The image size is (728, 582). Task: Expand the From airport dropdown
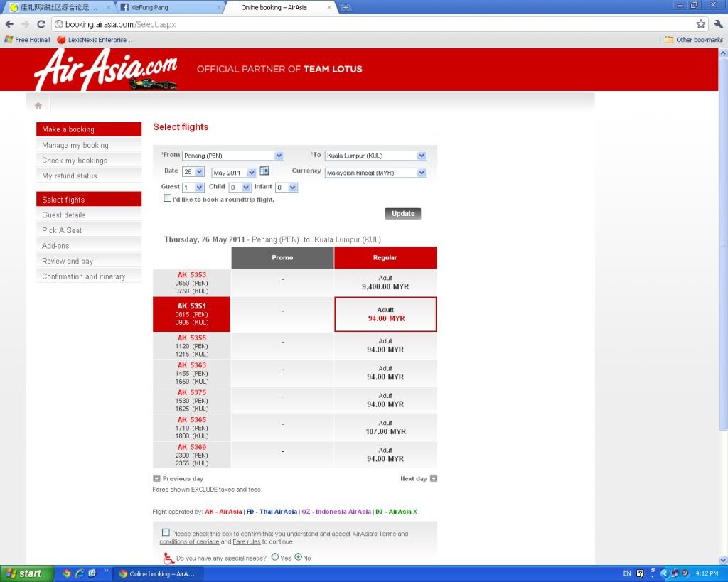tap(279, 156)
